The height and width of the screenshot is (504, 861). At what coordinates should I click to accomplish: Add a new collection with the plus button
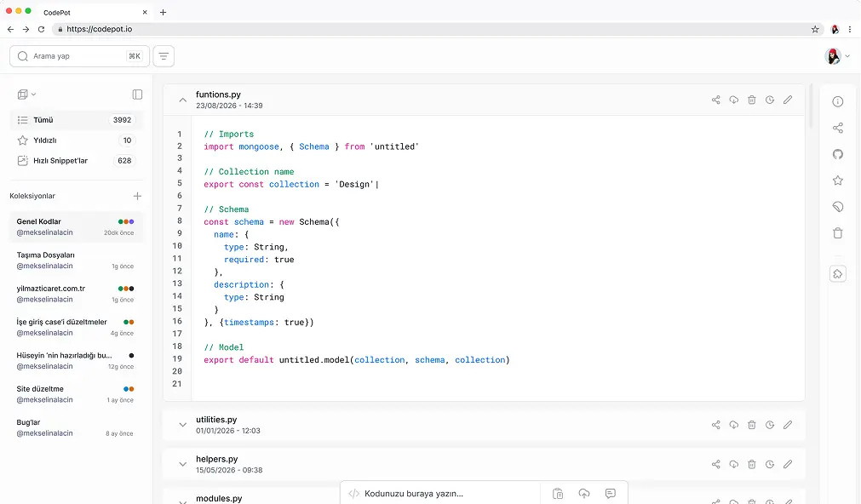coord(136,196)
